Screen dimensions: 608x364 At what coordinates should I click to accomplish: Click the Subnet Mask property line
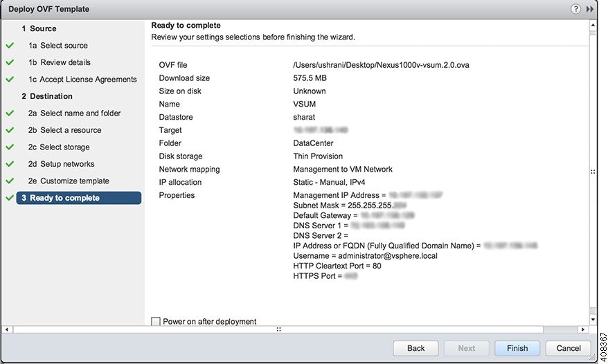[x=350, y=206]
